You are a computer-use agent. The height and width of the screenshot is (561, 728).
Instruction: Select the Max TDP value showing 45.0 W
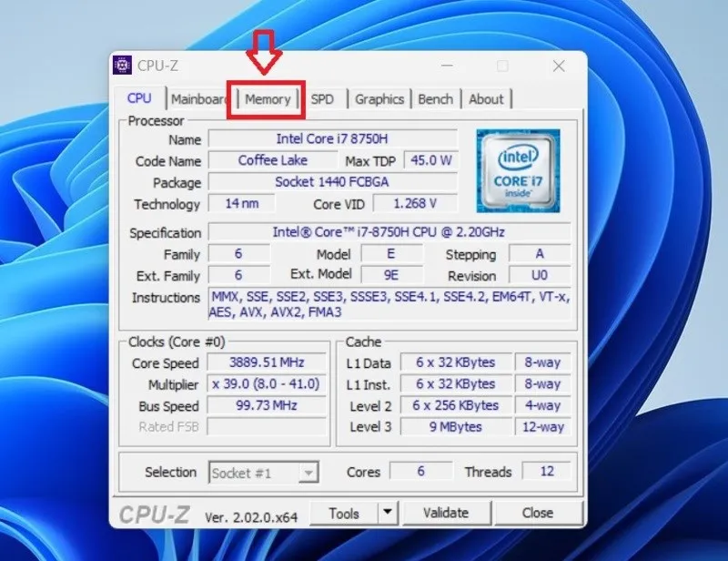430,160
